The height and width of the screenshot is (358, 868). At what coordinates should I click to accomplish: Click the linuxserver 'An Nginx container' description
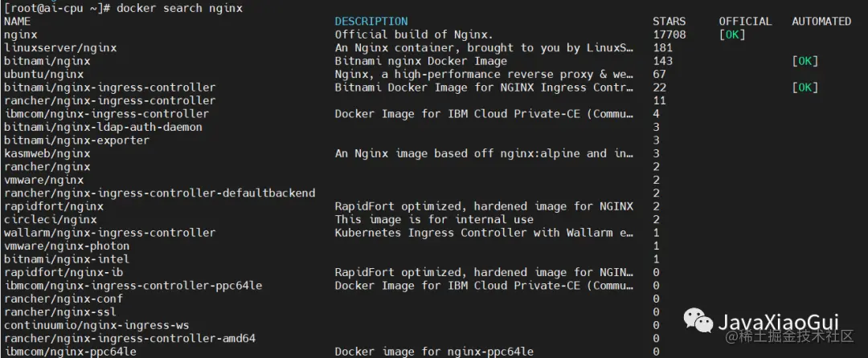484,48
